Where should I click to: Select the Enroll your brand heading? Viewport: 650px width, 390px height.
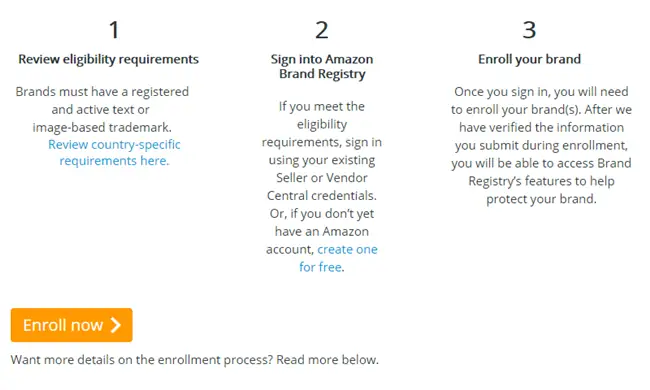(529, 59)
